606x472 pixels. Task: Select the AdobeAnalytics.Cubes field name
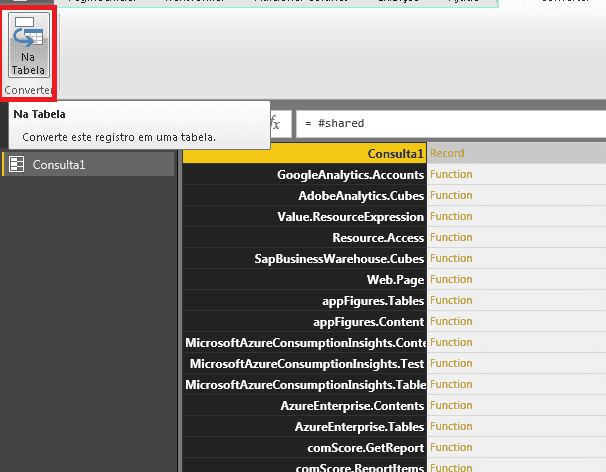point(305,195)
